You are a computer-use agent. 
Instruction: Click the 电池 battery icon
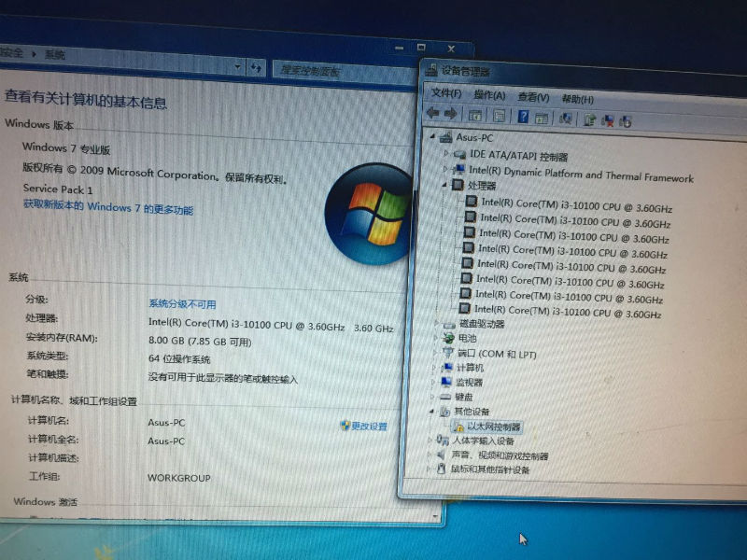[448, 339]
